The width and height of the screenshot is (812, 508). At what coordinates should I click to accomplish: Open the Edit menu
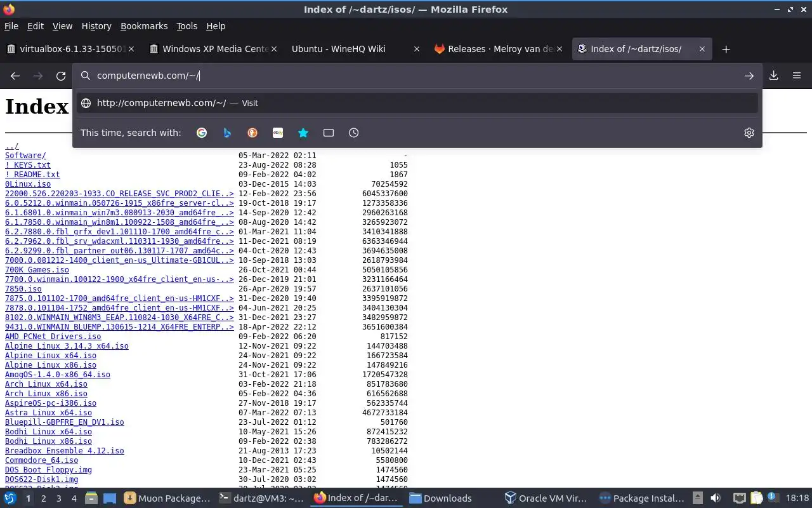36,26
